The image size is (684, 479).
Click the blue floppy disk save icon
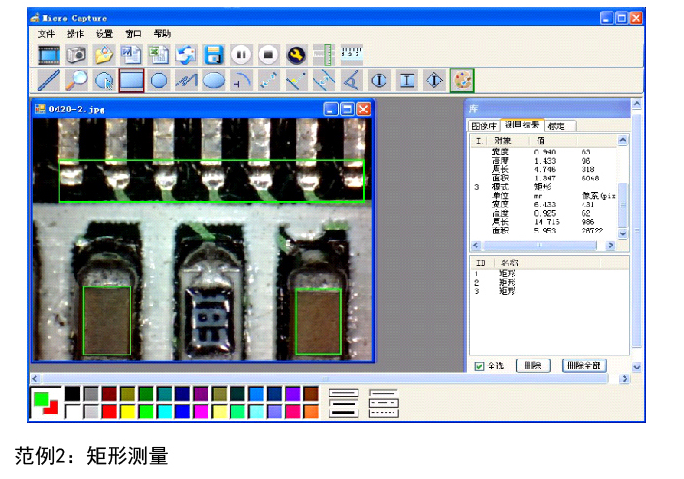pyautogui.click(x=214, y=55)
